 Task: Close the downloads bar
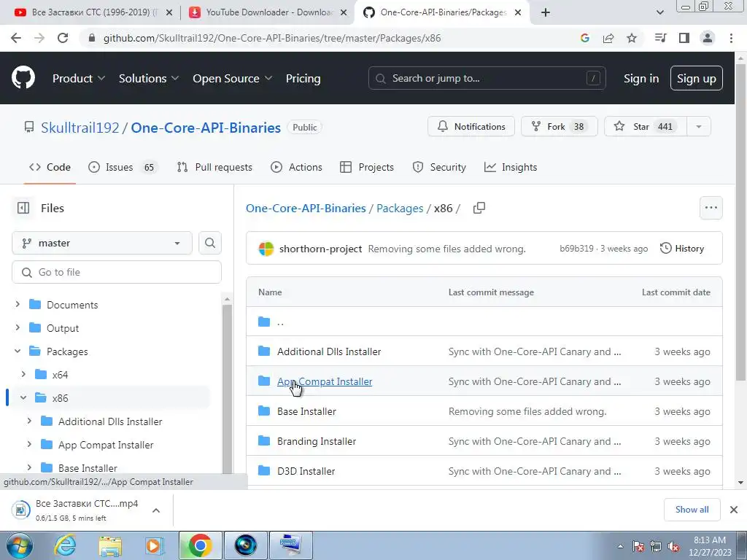734,510
